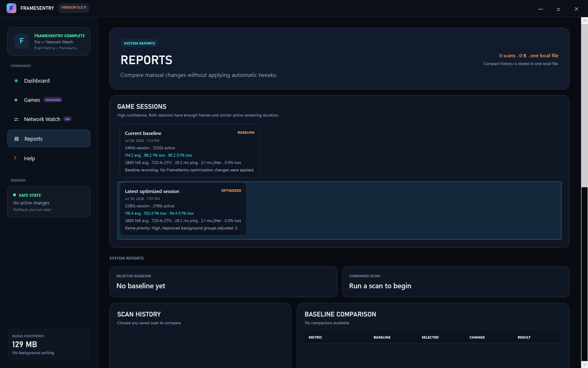
Task: Click the Selected Baseline 'No baseline yet' card
Action: pos(223,282)
